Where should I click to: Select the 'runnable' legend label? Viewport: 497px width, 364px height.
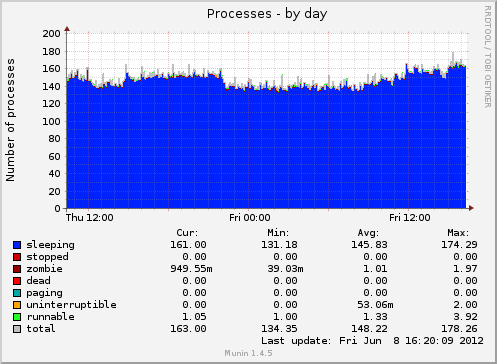tap(51, 317)
